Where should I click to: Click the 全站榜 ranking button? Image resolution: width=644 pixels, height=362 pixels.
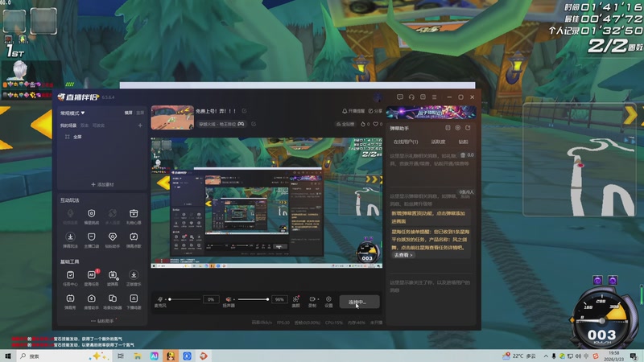(345, 124)
